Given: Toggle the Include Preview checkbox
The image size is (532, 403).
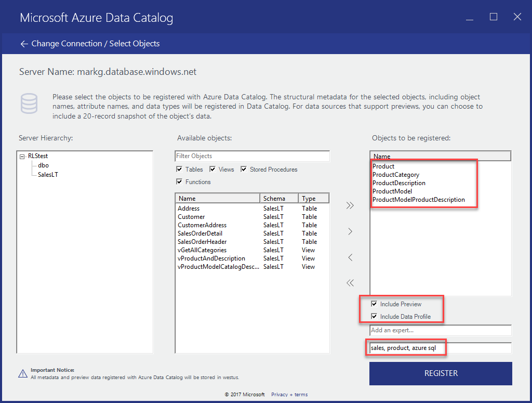Looking at the screenshot, I should coord(374,304).
